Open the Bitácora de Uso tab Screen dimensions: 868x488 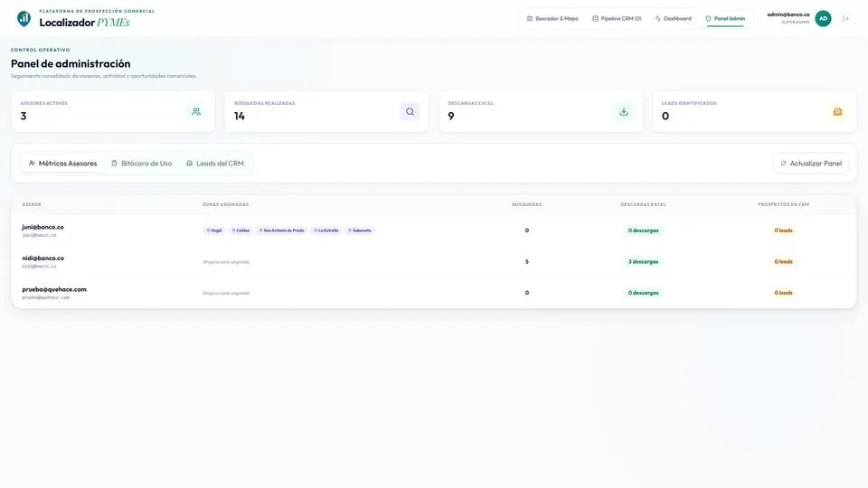point(142,164)
